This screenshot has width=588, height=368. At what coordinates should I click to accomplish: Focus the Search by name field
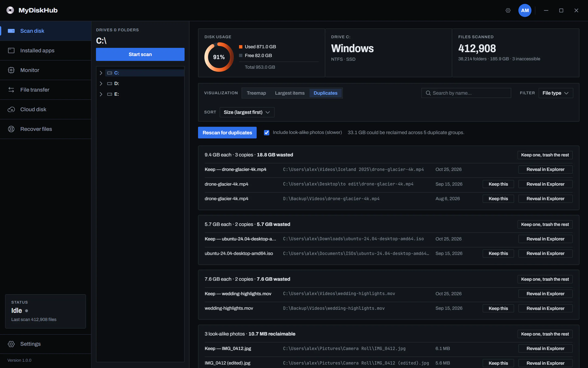click(466, 93)
